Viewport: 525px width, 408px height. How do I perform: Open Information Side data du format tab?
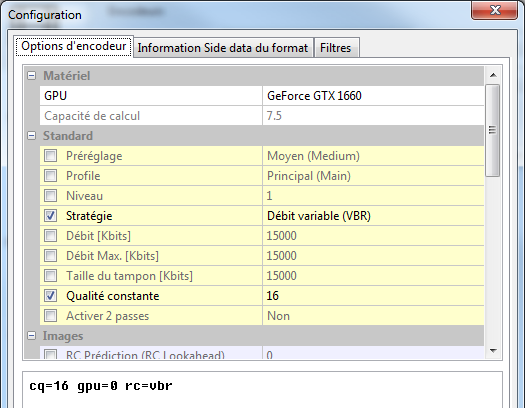point(223,48)
